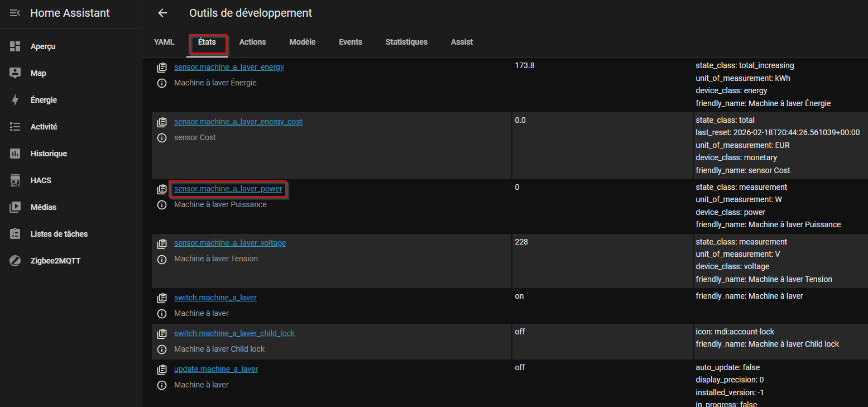Copy entity ID for sensor.machine_a_laver_voltage

pyautogui.click(x=162, y=243)
